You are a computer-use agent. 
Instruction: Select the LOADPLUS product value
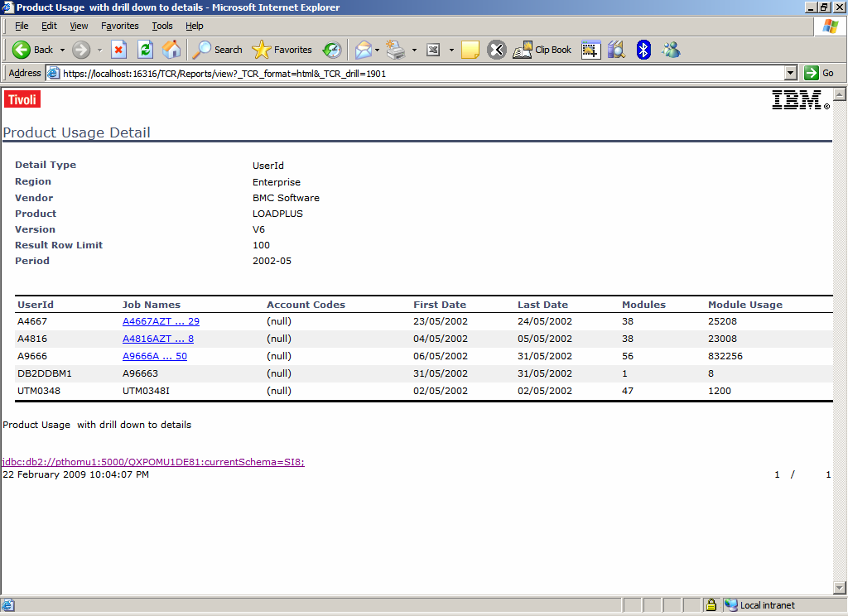(277, 214)
